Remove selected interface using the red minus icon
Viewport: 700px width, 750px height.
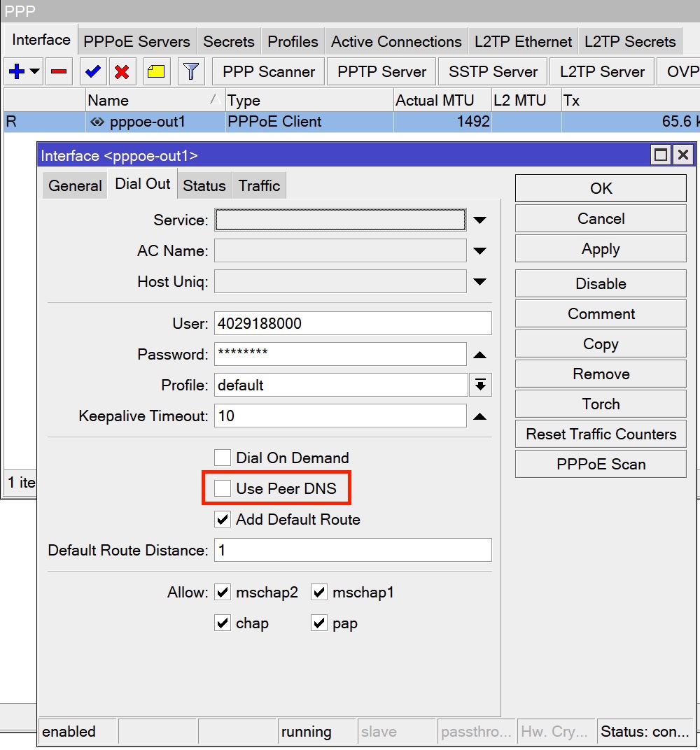[59, 71]
